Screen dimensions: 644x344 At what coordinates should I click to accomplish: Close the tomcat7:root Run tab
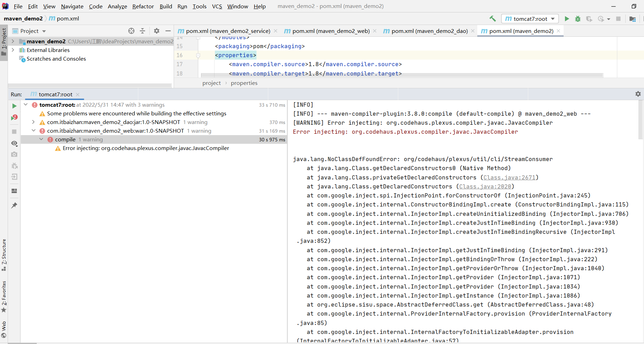click(x=78, y=94)
